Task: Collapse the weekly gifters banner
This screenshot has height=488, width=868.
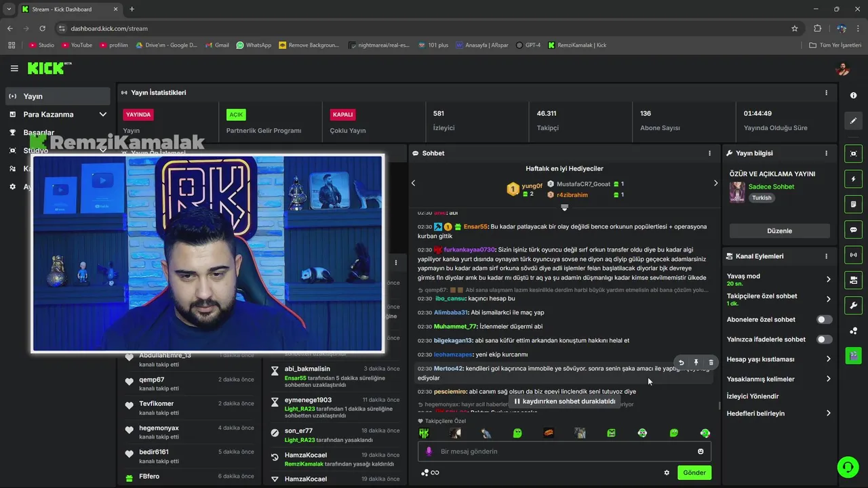Action: tap(564, 207)
